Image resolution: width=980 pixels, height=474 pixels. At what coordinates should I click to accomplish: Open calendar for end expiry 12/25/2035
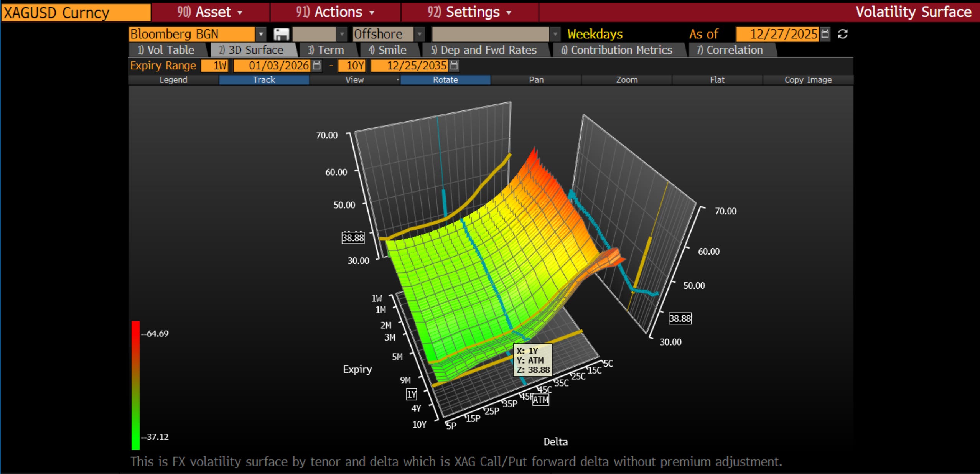click(x=454, y=66)
